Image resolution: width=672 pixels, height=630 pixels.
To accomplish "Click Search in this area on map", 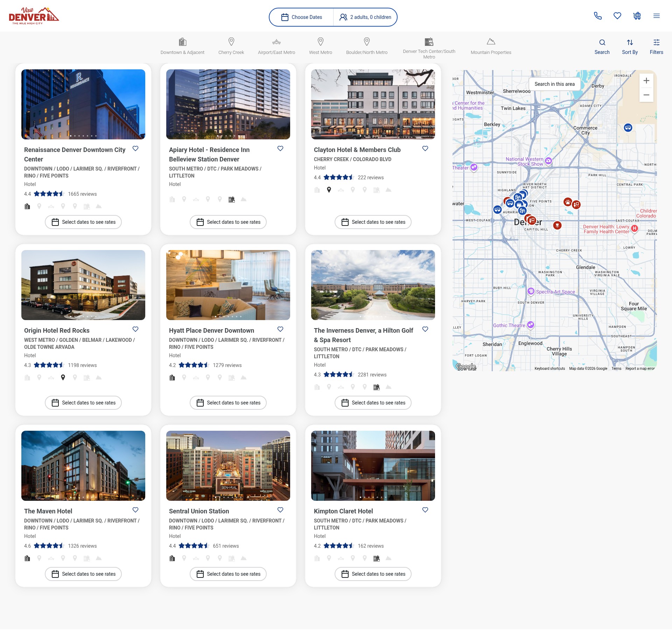I will pyautogui.click(x=554, y=84).
